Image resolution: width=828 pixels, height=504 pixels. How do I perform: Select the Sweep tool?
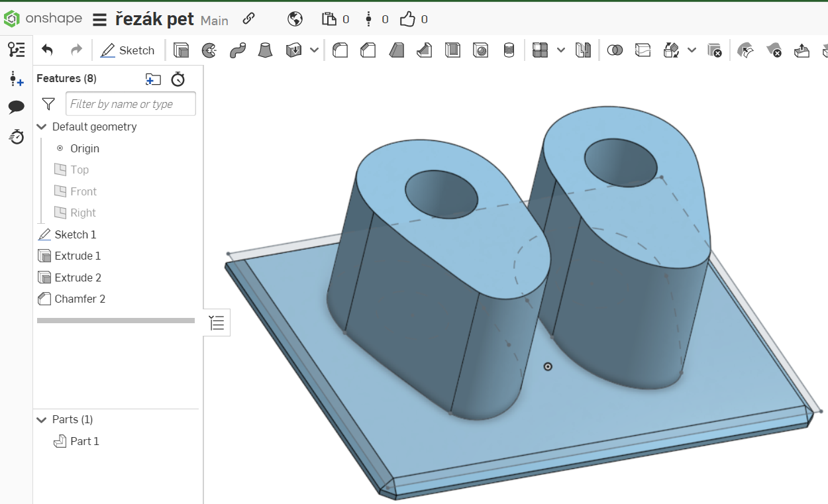238,50
